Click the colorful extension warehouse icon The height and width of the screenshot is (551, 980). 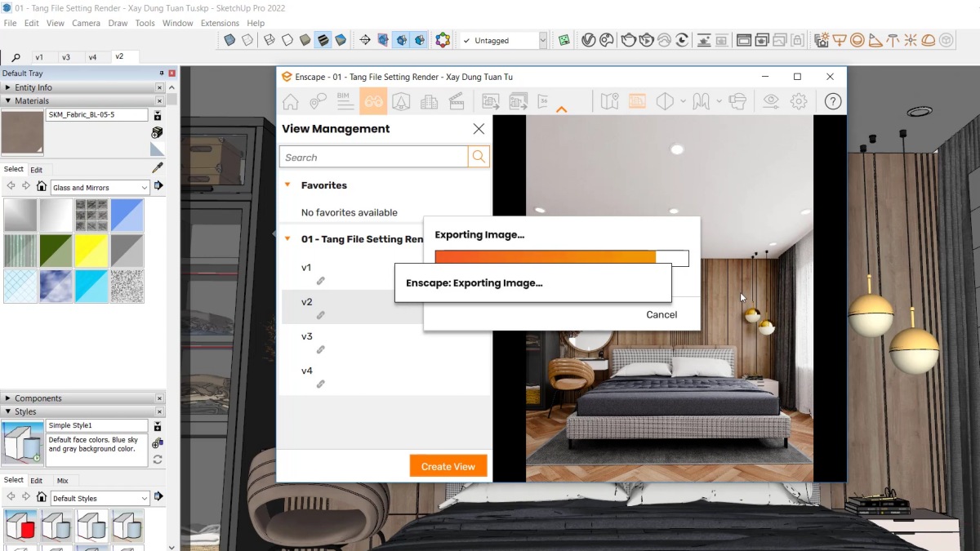point(443,40)
